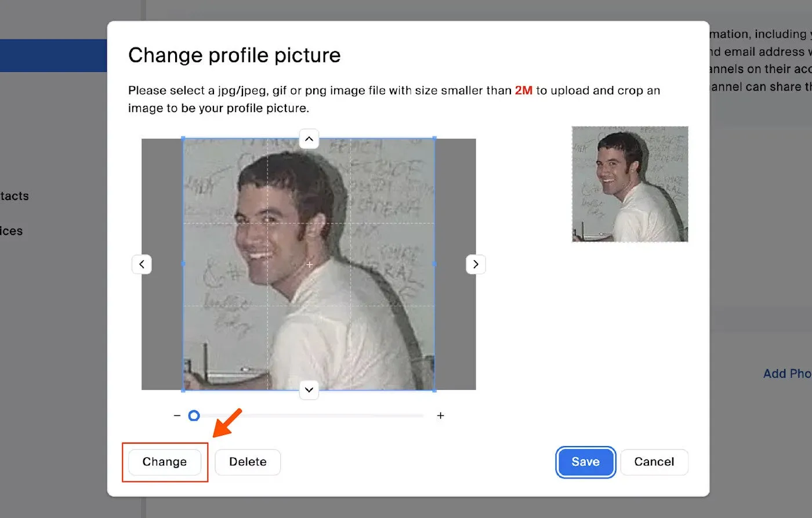The width and height of the screenshot is (812, 518).
Task: Click the up chevron above the crop area
Action: (x=309, y=139)
